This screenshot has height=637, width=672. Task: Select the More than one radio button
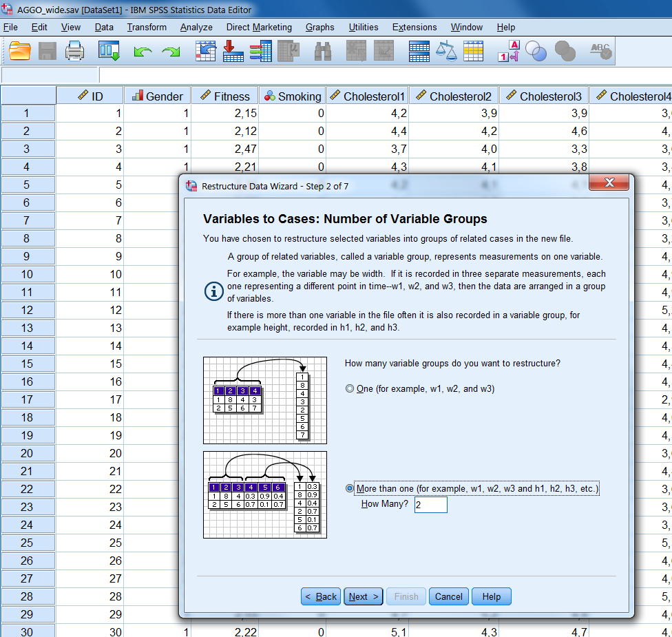350,488
